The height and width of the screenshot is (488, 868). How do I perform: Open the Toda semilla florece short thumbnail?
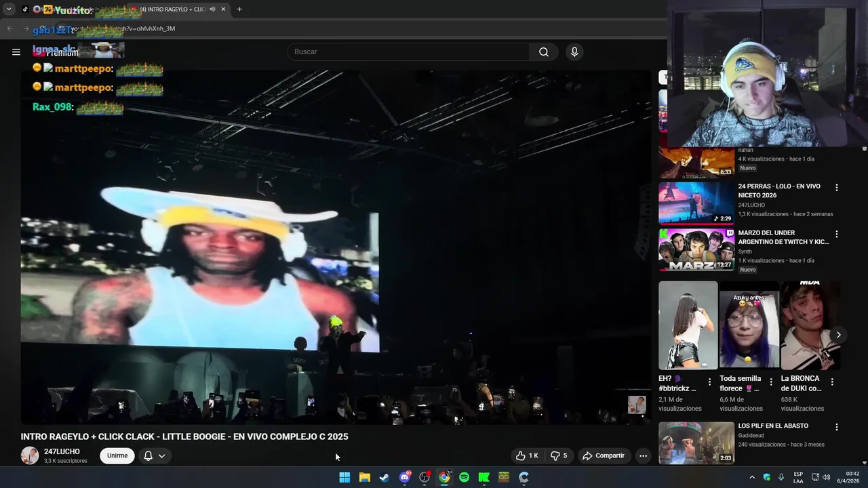pyautogui.click(x=749, y=325)
